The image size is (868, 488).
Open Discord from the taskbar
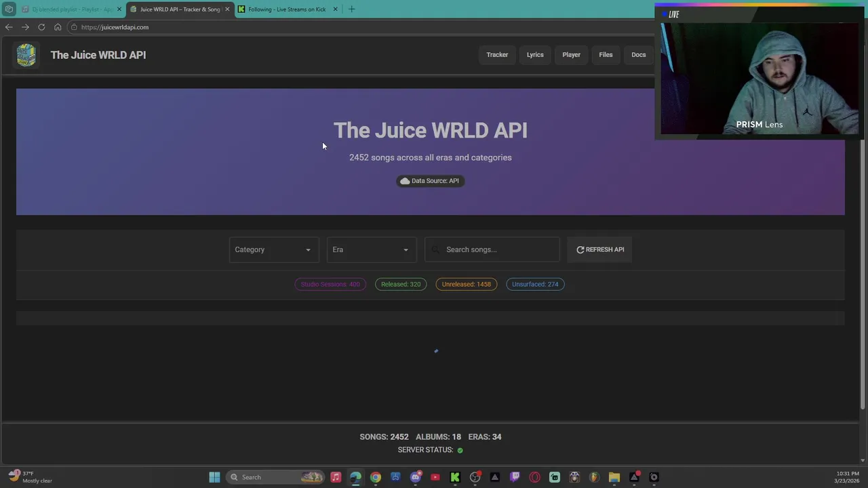click(x=416, y=477)
